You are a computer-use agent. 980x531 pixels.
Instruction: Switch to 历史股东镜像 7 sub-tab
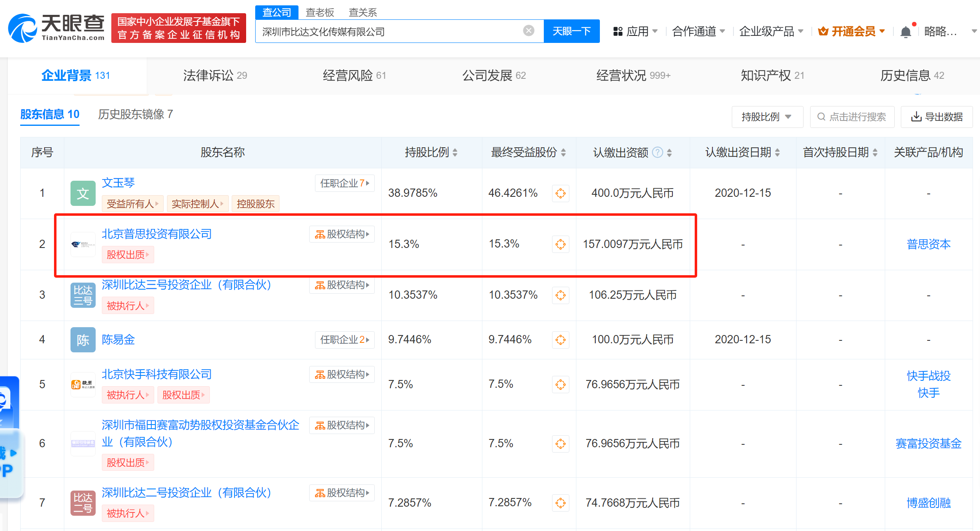tap(136, 114)
